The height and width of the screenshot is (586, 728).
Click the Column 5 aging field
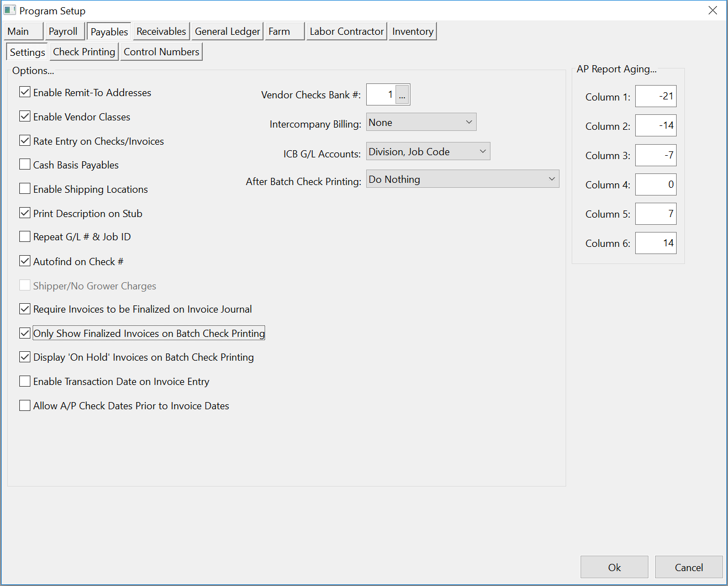click(656, 214)
